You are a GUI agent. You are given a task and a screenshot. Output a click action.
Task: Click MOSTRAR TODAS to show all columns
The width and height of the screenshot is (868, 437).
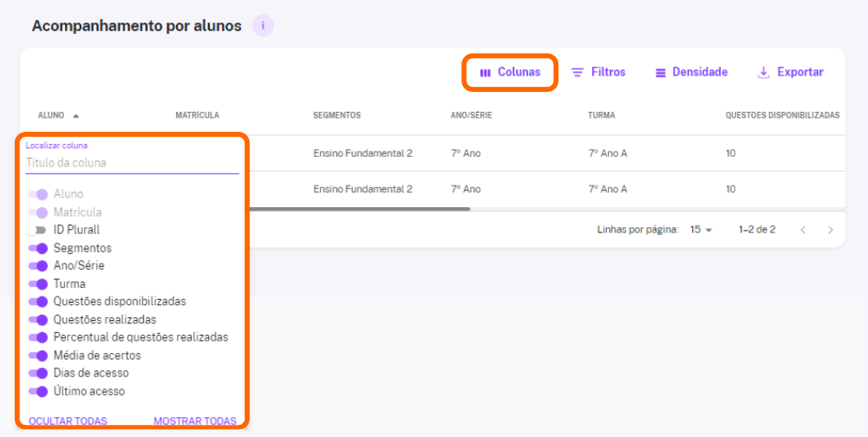click(x=195, y=421)
